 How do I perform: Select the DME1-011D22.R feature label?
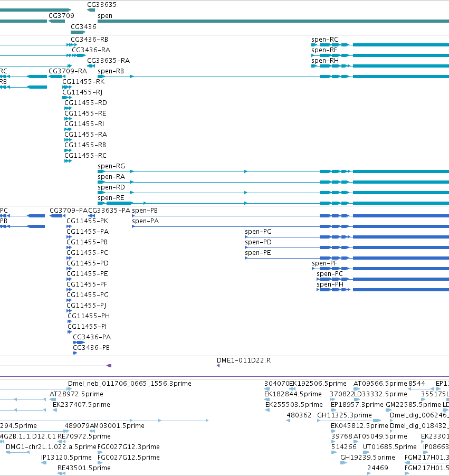pyautogui.click(x=244, y=360)
